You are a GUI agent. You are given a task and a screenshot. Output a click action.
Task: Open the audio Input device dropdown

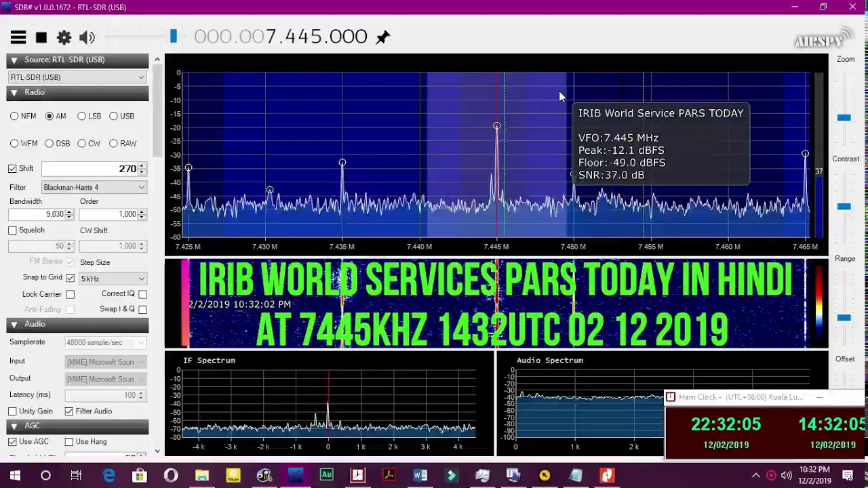click(106, 362)
